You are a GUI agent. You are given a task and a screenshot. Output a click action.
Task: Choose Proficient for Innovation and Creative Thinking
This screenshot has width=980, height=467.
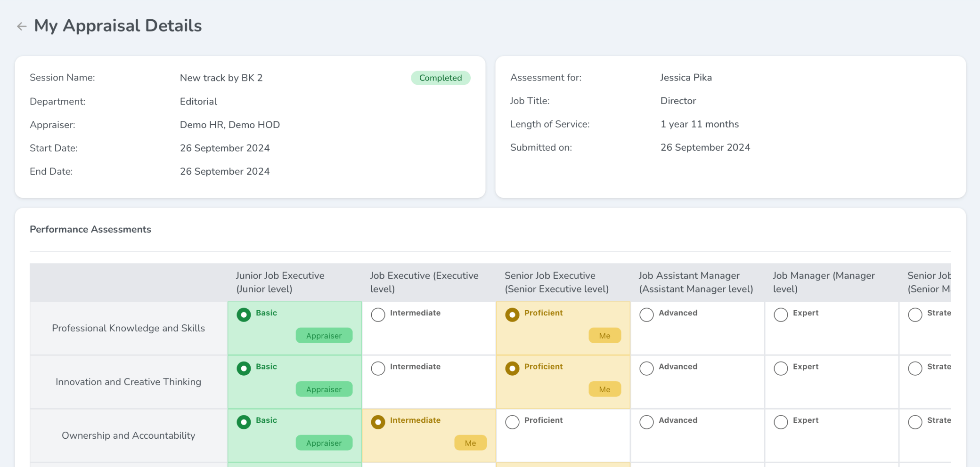(512, 368)
